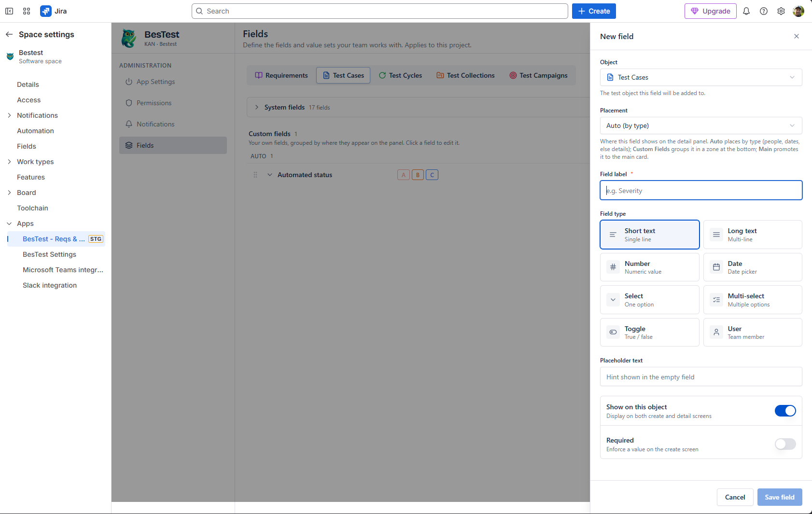The height and width of the screenshot is (514, 812).
Task: Enable the Required toggle
Action: pos(785,444)
